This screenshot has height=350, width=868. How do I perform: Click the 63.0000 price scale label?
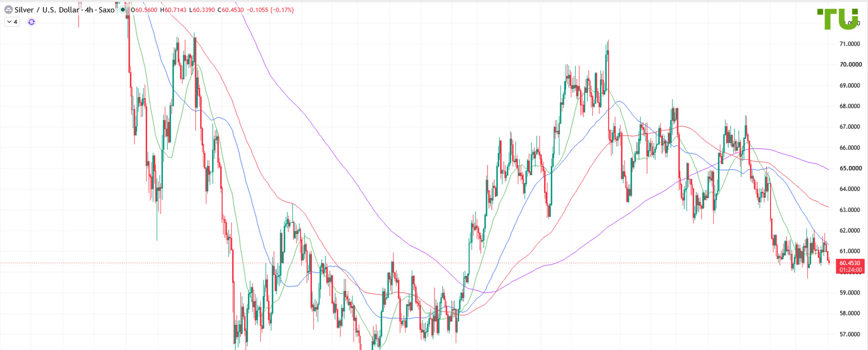click(850, 210)
